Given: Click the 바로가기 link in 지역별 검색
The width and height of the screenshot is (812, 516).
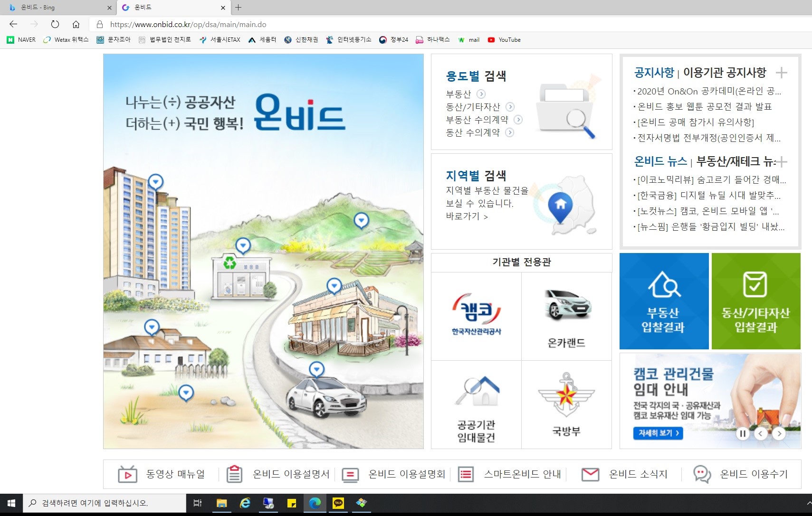Looking at the screenshot, I should 467,216.
